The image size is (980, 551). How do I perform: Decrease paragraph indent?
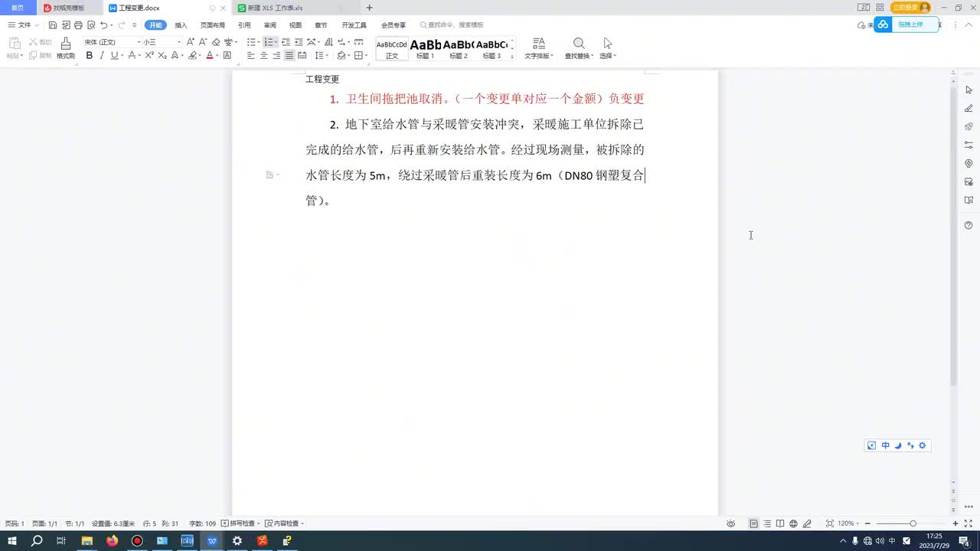[286, 42]
